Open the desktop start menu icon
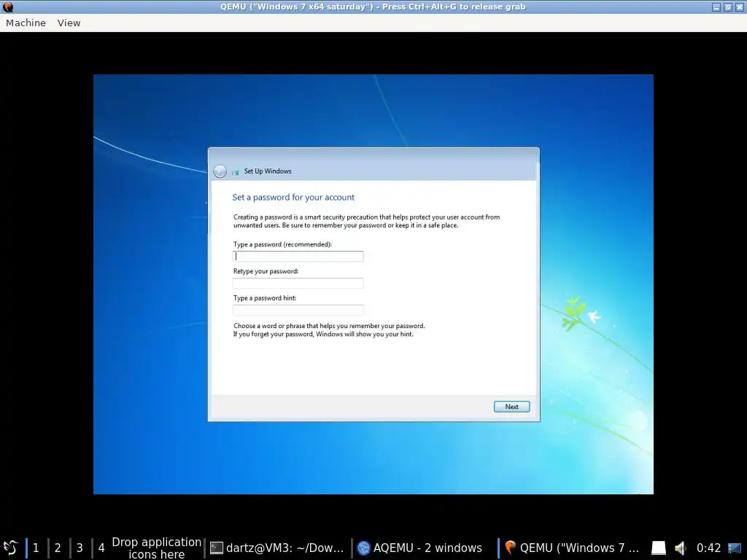Screen dimensions: 747x560 [10, 548]
